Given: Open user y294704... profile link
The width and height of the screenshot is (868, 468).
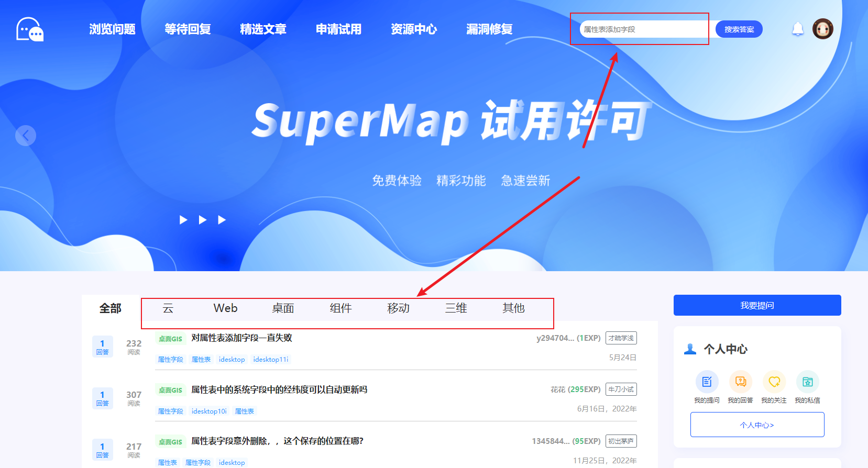Looking at the screenshot, I should click(555, 338).
